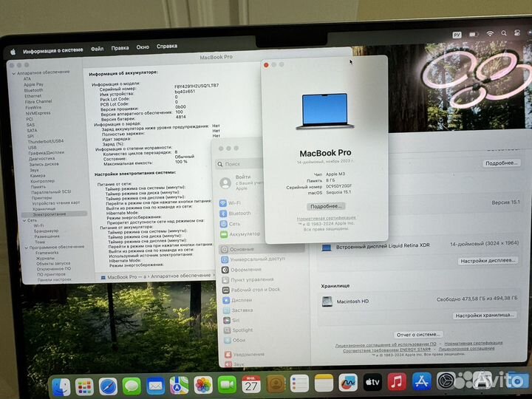Select Frameworks under software tree

[47, 253]
